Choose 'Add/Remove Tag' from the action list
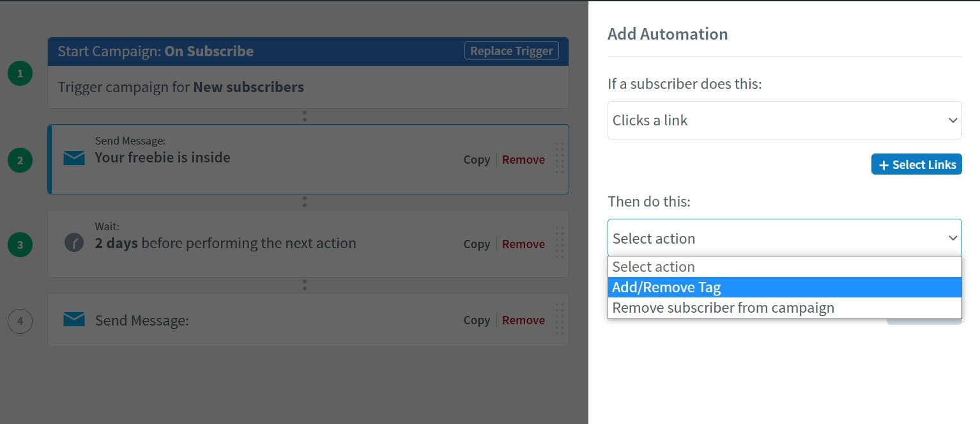The height and width of the screenshot is (424, 980). 785,287
